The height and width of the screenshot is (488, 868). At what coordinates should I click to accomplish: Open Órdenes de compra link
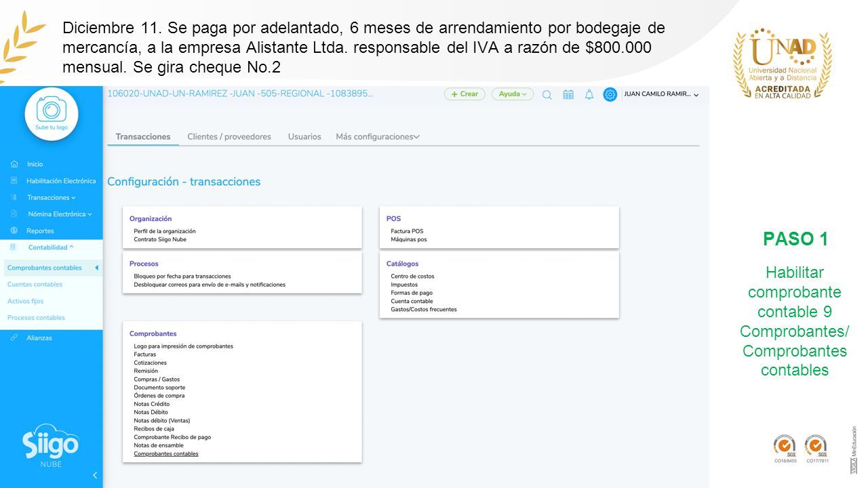tap(159, 396)
